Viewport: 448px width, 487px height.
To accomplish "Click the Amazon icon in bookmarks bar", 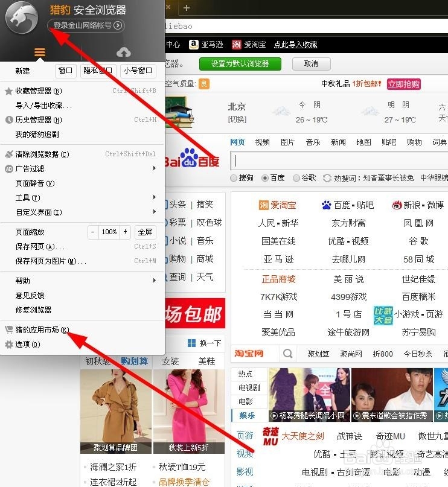I will [193, 45].
